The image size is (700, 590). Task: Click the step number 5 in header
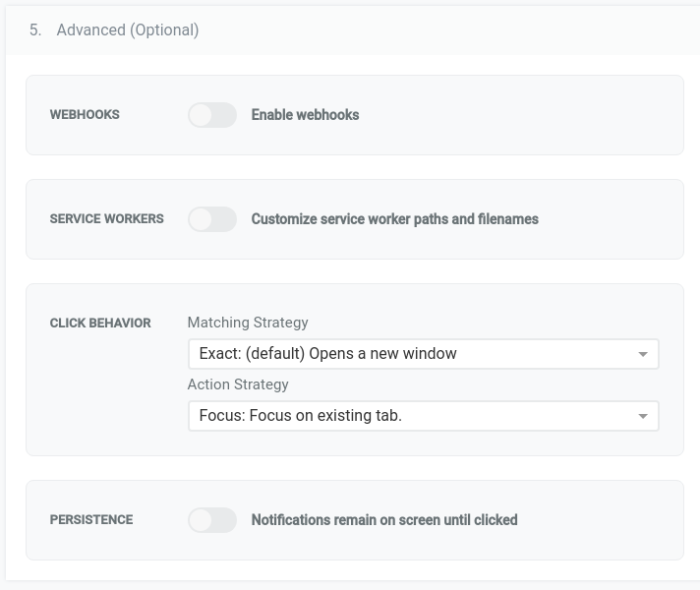point(35,30)
